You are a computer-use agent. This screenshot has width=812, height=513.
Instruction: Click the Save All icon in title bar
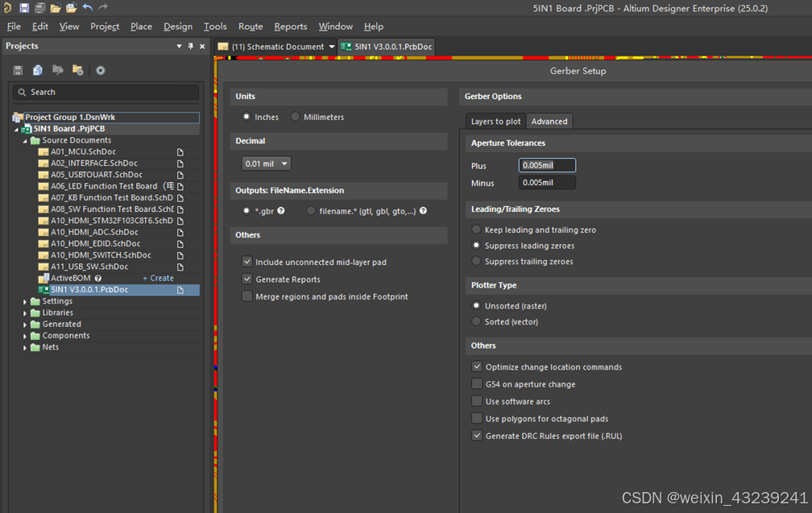coord(39,8)
